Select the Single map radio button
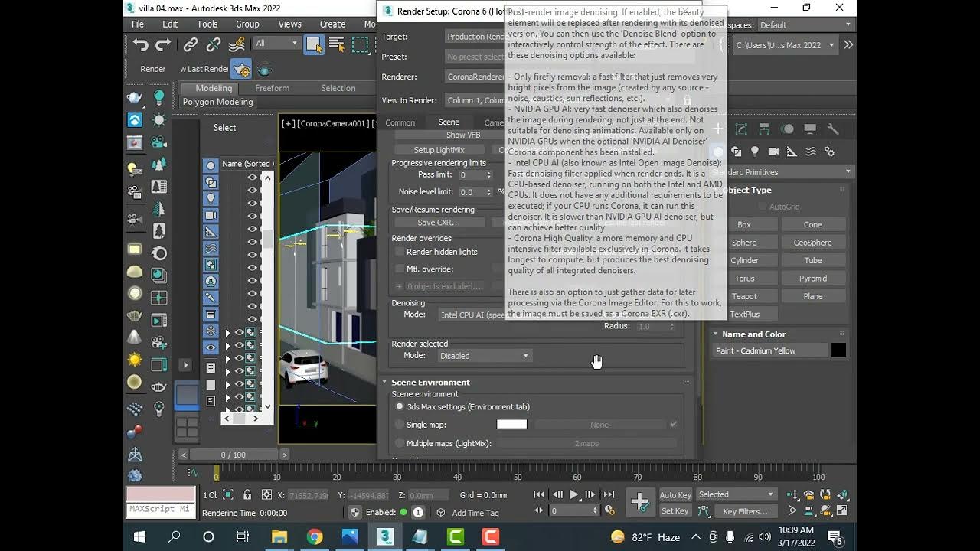Image resolution: width=980 pixels, height=551 pixels. (x=399, y=425)
